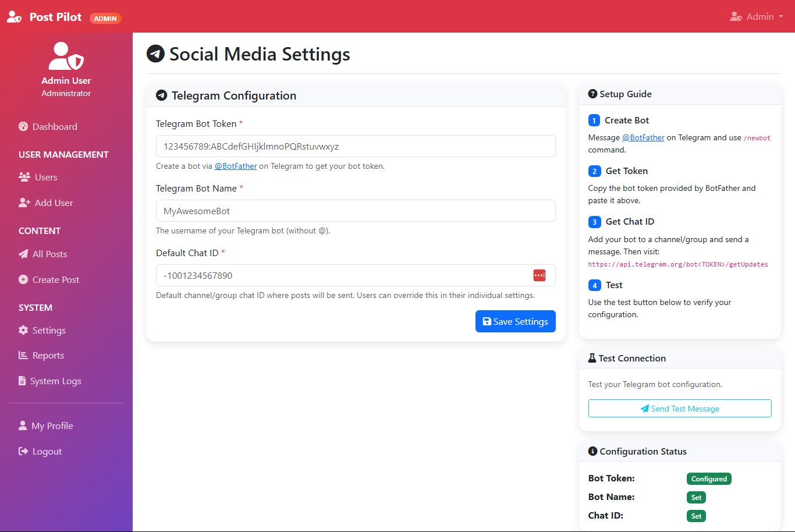The image size is (795, 532).
Task: Click the Telegram Bot Token input field
Action: pos(355,146)
